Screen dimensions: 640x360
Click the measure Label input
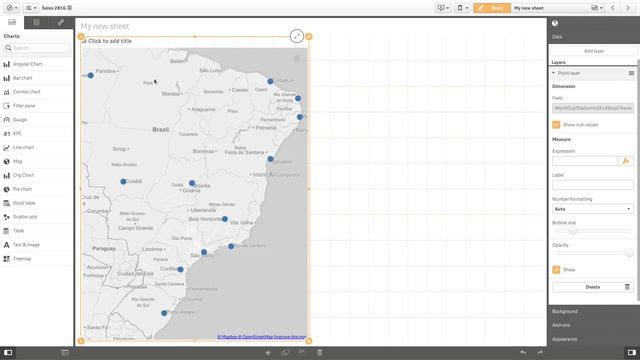(593, 185)
